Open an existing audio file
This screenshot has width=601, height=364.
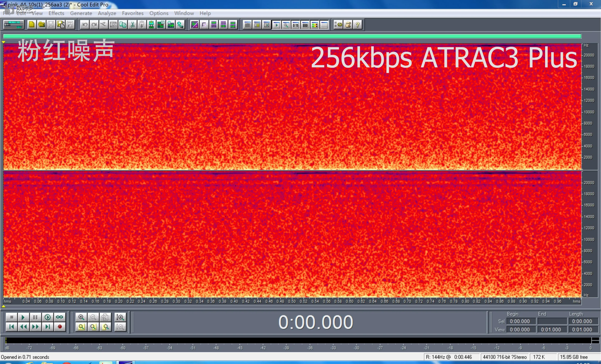point(41,25)
